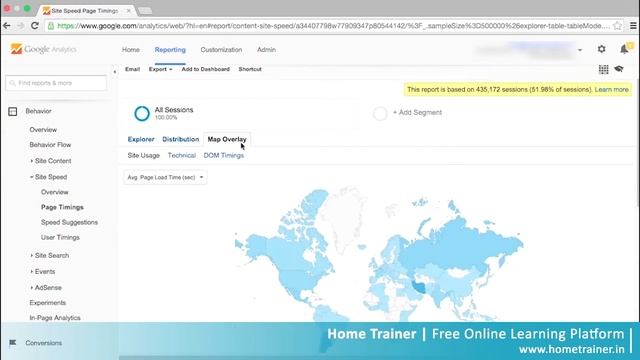Open Site Speed Overview report

click(54, 192)
